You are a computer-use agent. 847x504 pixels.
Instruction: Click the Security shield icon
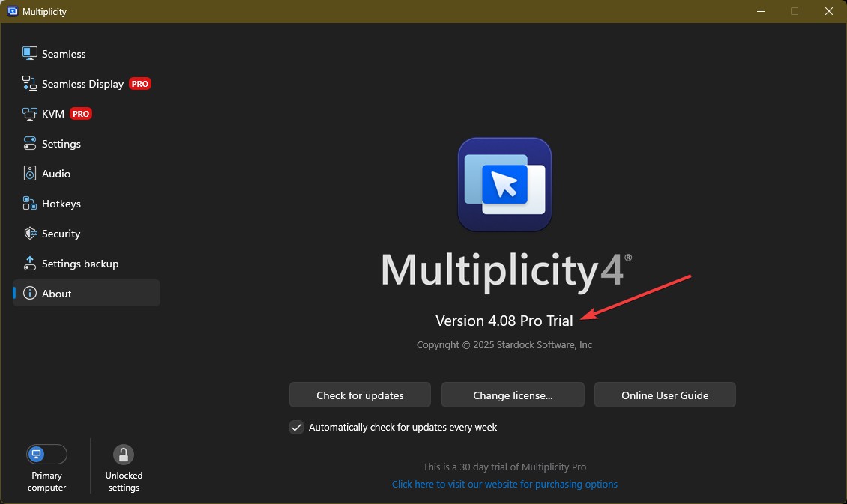30,233
